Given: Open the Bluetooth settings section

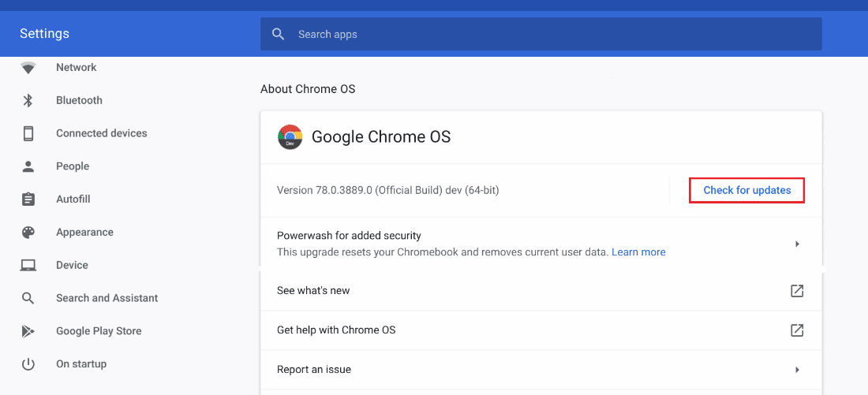Looking at the screenshot, I should click(79, 101).
